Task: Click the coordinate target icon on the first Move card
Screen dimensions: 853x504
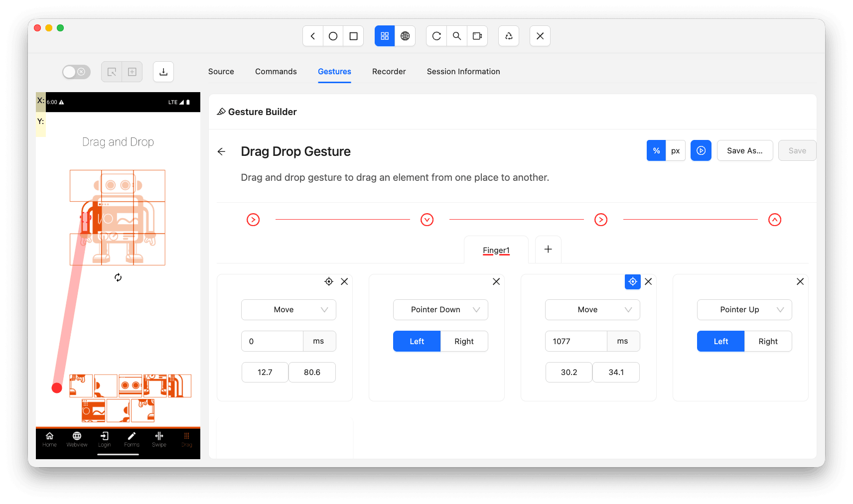Action: click(x=329, y=281)
